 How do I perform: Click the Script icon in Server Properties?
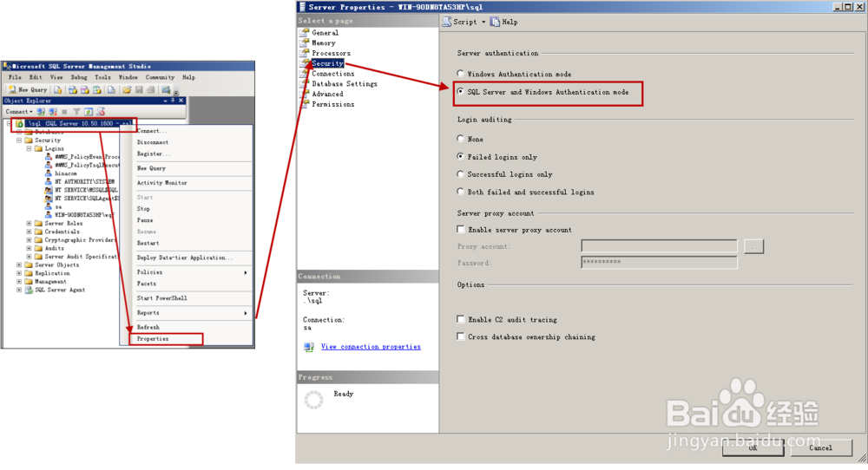(447, 22)
